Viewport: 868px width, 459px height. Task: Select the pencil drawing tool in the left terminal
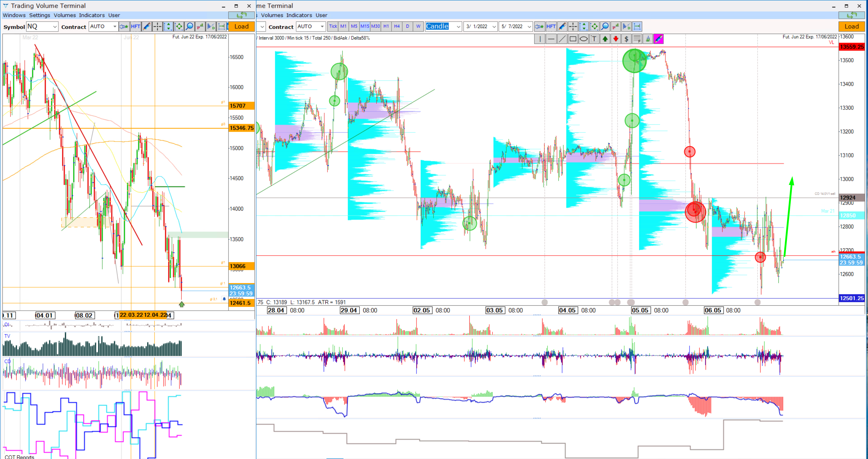click(x=147, y=26)
